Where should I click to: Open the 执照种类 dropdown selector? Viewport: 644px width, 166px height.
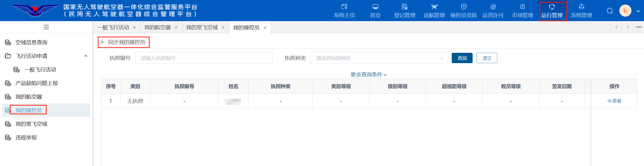379,58
